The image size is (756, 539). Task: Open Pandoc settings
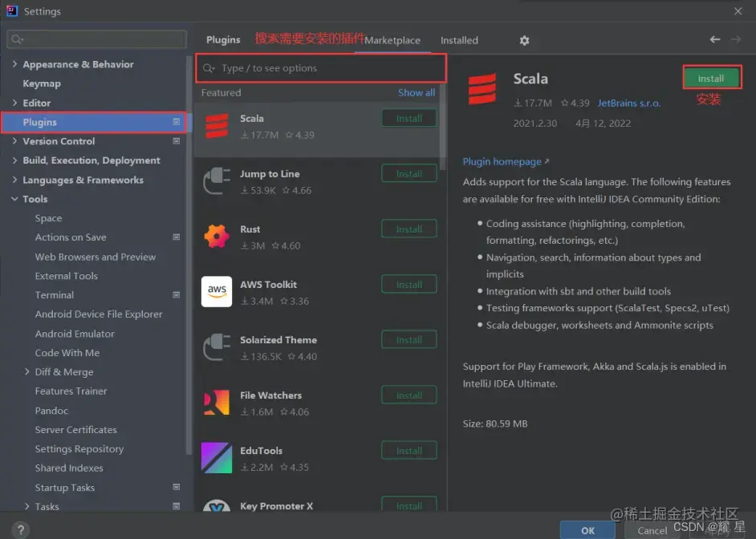tap(51, 411)
